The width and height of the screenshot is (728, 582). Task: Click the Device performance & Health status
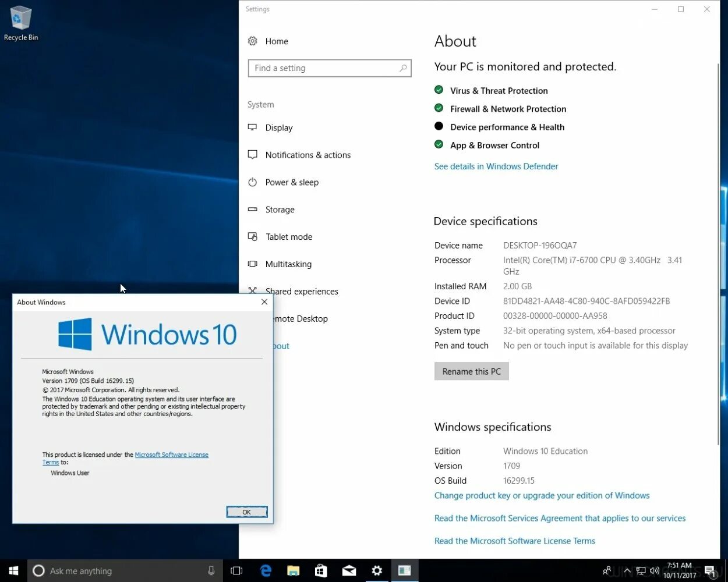click(x=507, y=127)
